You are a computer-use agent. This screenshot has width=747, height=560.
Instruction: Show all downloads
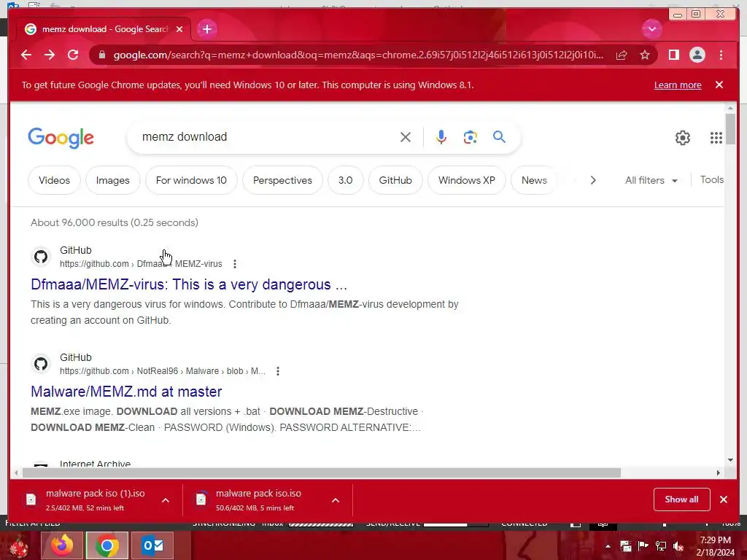point(681,499)
